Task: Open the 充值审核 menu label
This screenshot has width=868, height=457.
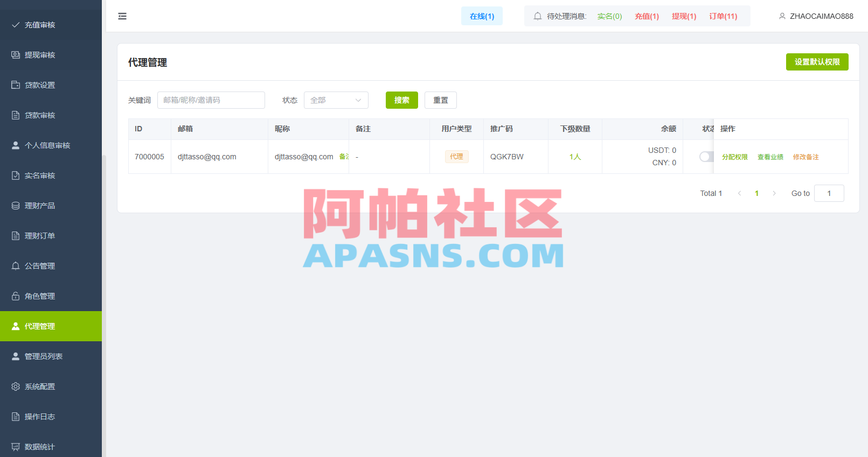Action: pyautogui.click(x=40, y=25)
